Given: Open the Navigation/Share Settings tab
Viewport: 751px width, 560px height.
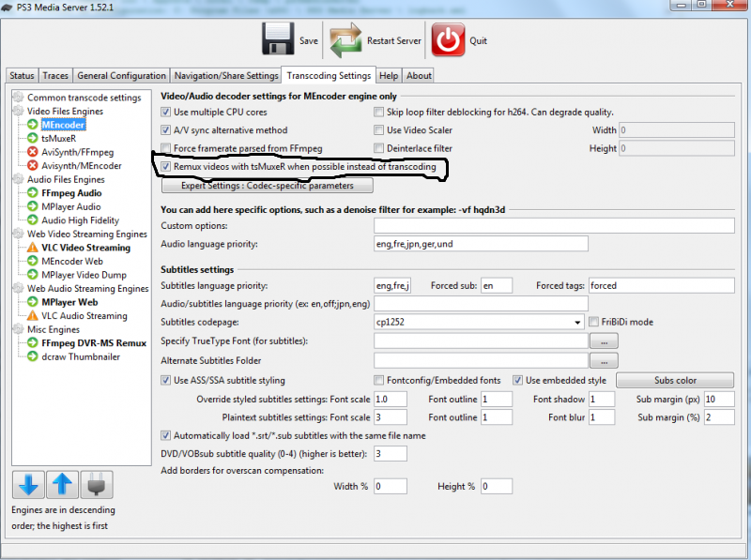Looking at the screenshot, I should 226,76.
